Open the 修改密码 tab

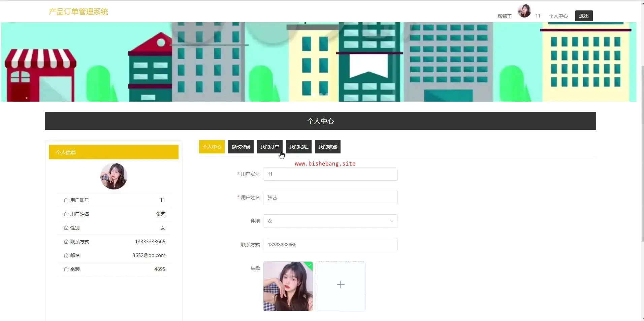point(240,147)
